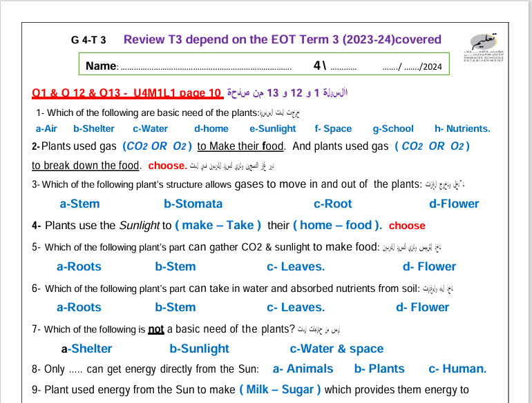Click the dotted Name blank line
This screenshot has width=532, height=403.
205,68
